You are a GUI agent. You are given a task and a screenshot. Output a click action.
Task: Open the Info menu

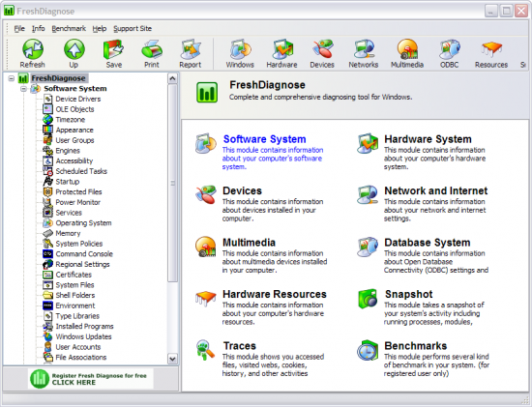click(39, 28)
